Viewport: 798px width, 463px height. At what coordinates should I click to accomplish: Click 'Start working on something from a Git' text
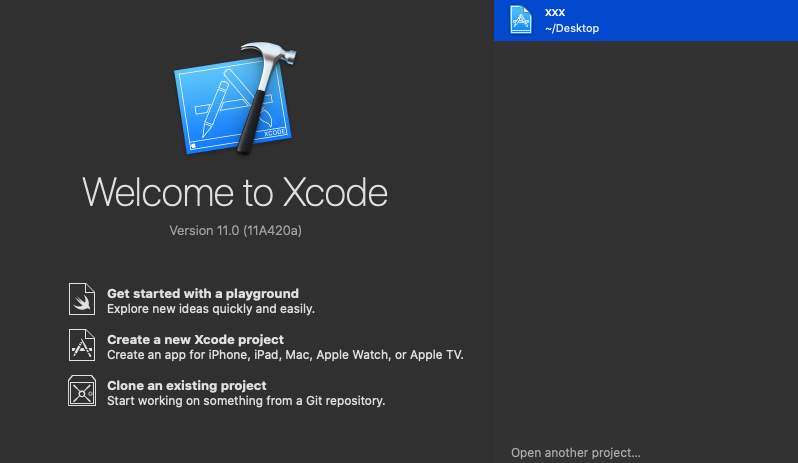point(246,400)
